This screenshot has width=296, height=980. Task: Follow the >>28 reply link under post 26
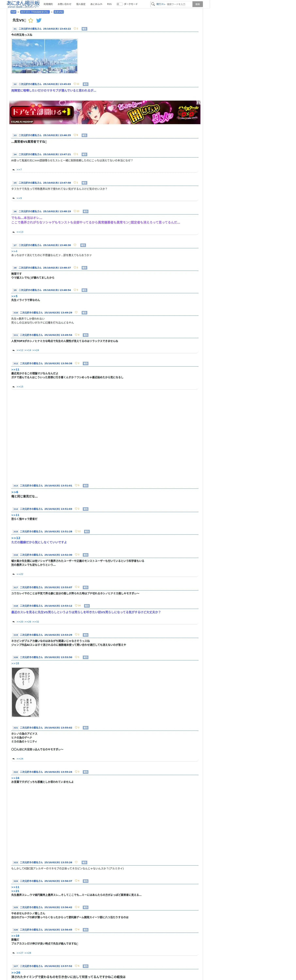pyautogui.click(x=28, y=953)
